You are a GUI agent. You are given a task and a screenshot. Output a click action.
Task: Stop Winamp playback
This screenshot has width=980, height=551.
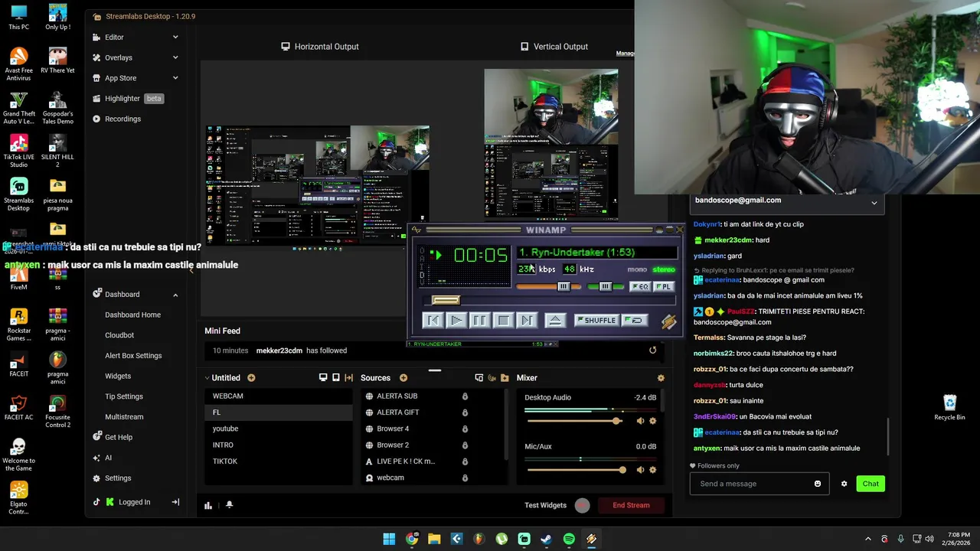[503, 320]
